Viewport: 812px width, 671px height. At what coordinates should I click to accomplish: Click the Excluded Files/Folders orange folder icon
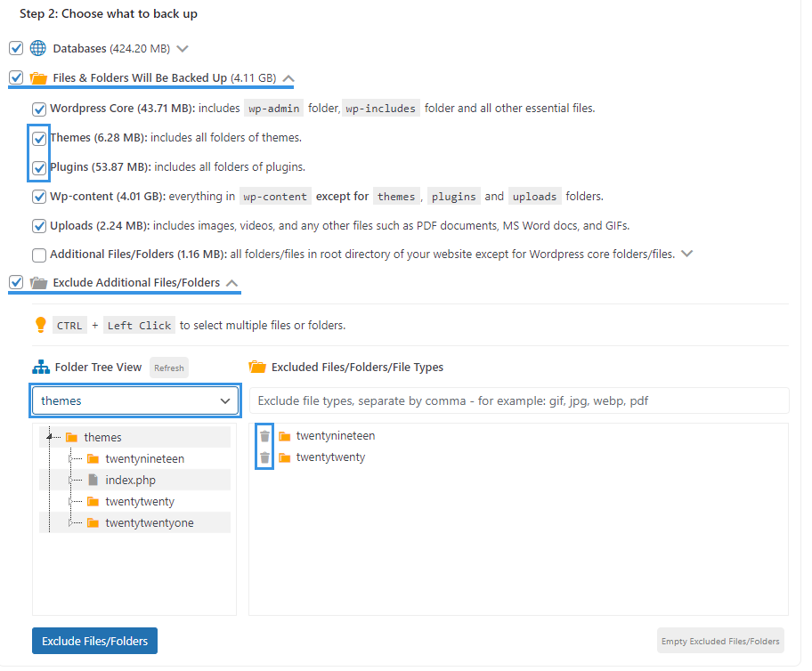[257, 367]
